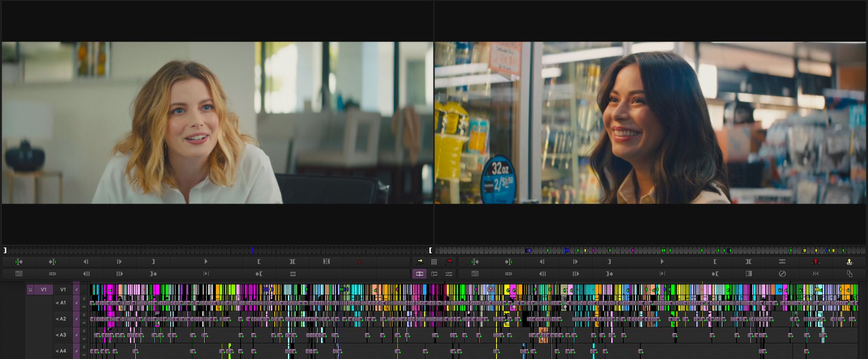Viewport: 868px width, 359px height.
Task: Open Effect mode using the sliders icon
Action: point(449,274)
